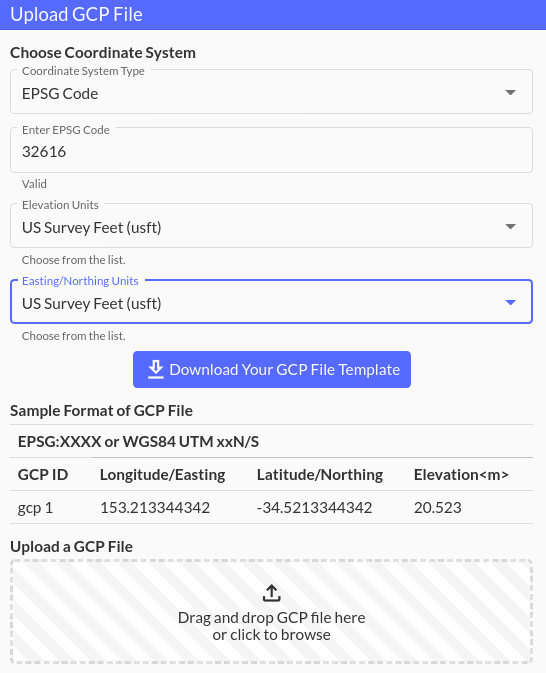The width and height of the screenshot is (546, 673).
Task: Click the Enter EPSG Code input field
Action: pyautogui.click(x=271, y=150)
